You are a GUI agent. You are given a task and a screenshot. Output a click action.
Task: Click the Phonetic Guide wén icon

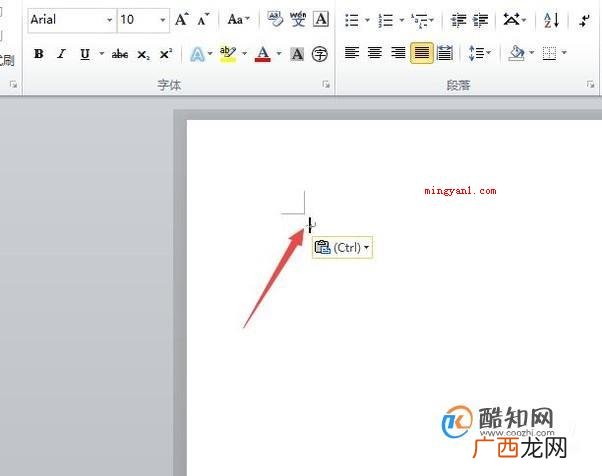click(298, 19)
